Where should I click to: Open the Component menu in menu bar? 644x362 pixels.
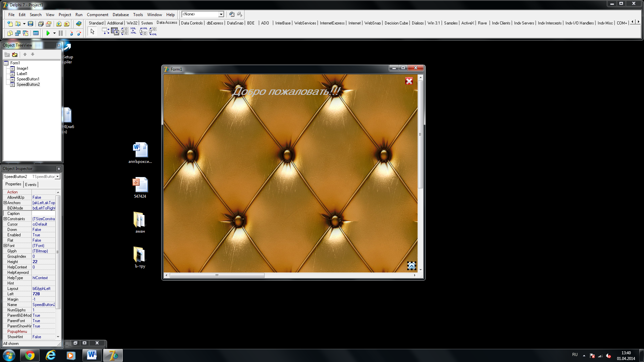pyautogui.click(x=97, y=14)
